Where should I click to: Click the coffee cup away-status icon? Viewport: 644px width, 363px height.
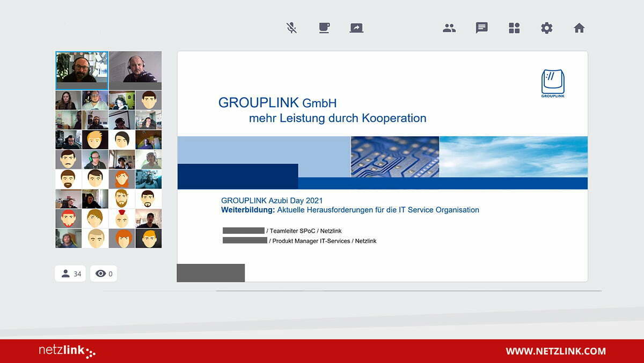[324, 28]
